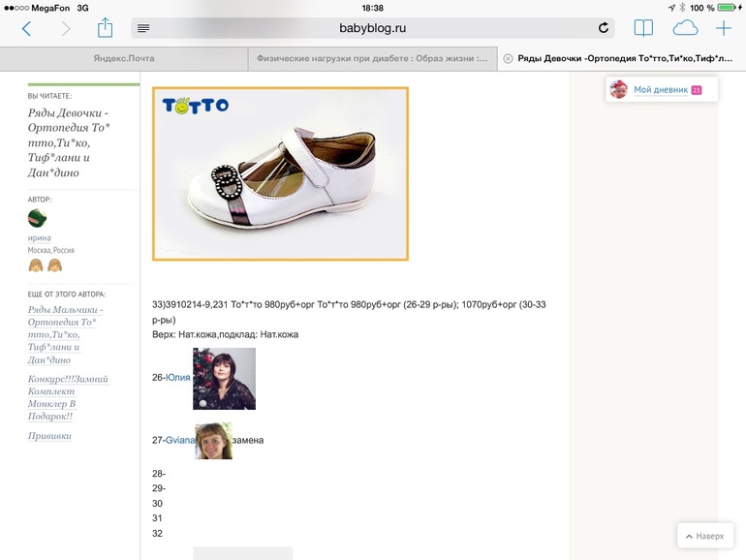The image size is (746, 560).
Task: Tap the Bluetooth status icon
Action: [x=682, y=8]
